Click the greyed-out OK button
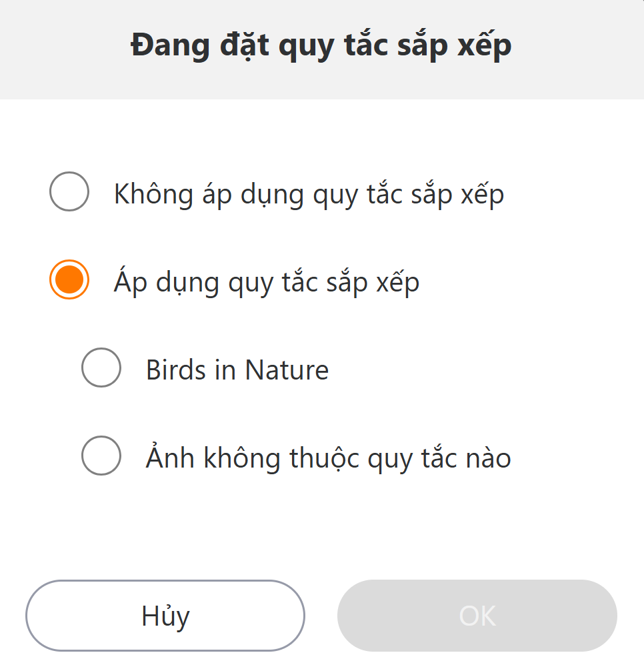The width and height of the screenshot is (644, 667). (477, 615)
